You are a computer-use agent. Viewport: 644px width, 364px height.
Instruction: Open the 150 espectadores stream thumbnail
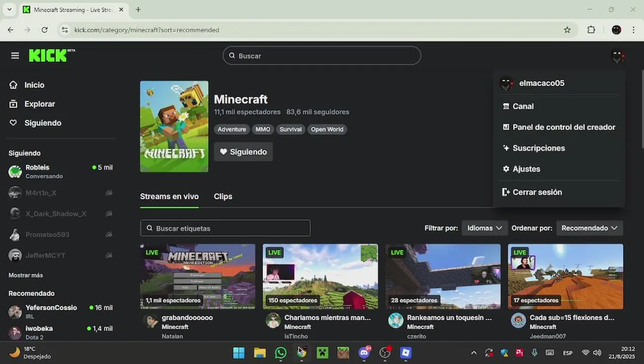[x=320, y=277]
